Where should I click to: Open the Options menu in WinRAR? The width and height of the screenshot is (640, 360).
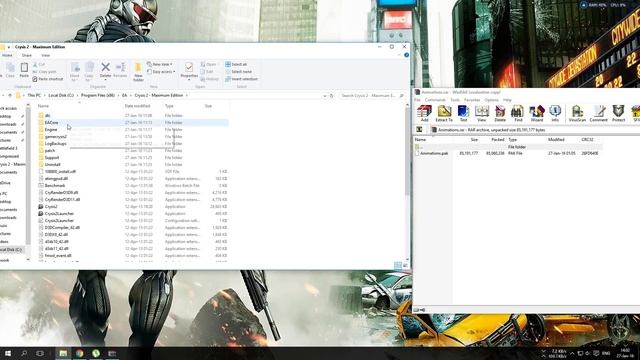coord(492,100)
